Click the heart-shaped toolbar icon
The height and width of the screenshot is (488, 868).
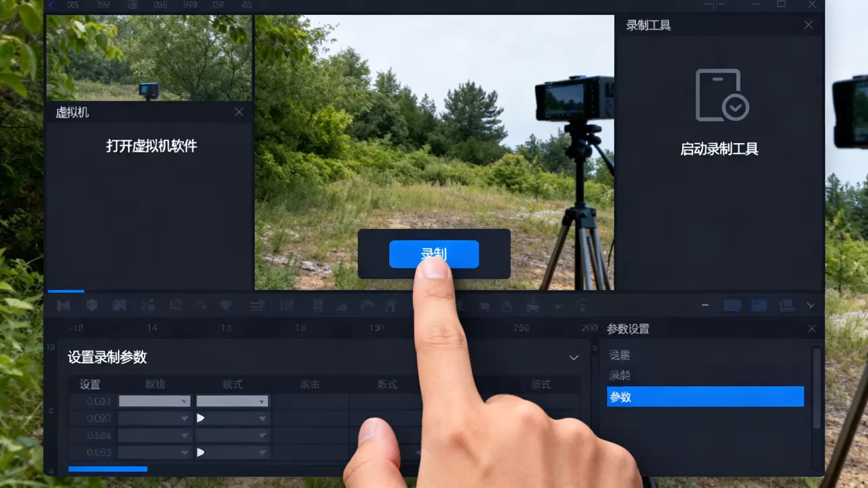point(226,306)
